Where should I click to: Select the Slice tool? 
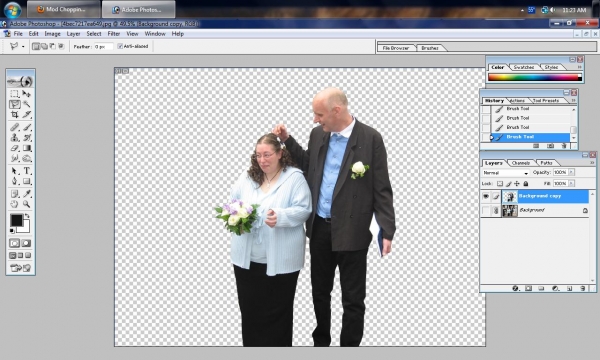[x=26, y=114]
